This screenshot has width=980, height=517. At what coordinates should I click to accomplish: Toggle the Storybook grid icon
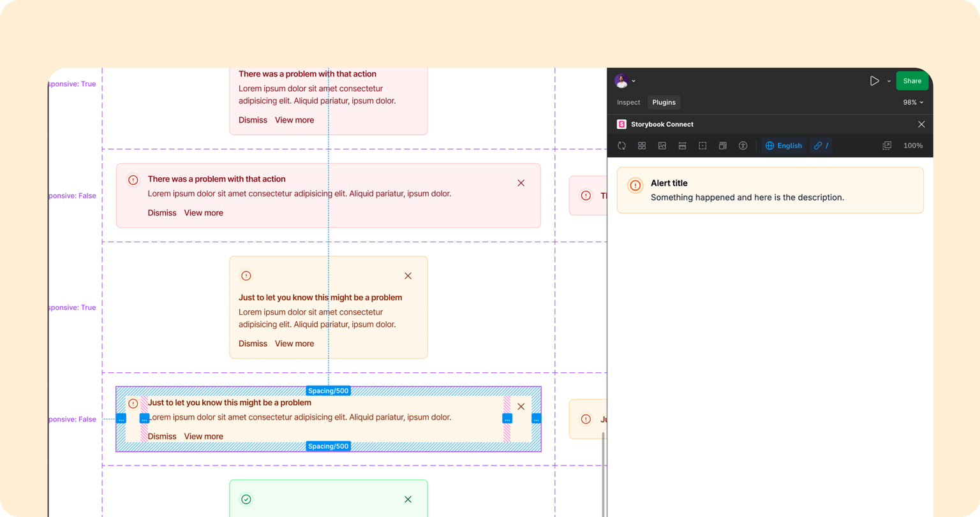pos(642,145)
